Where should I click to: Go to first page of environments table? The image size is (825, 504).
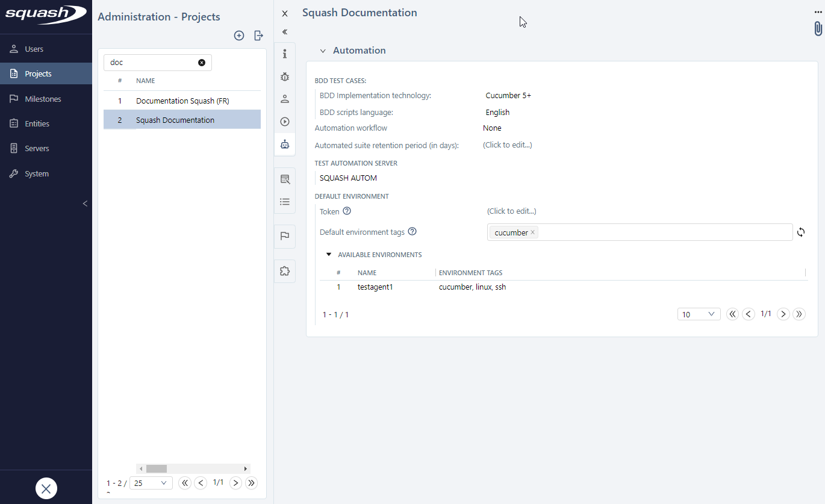732,314
